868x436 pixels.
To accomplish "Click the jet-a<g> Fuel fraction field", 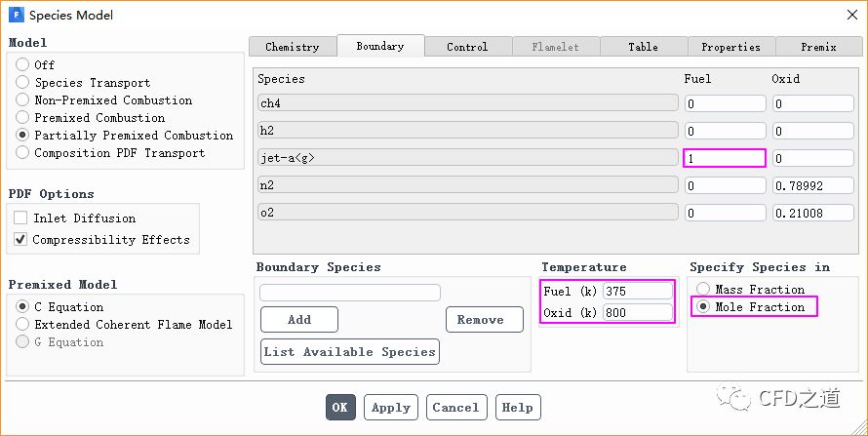I will click(x=724, y=158).
